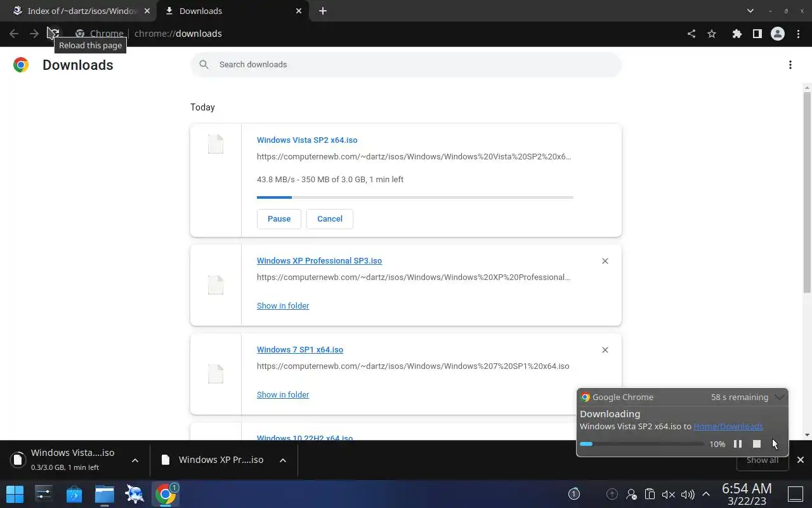Open the Windows XP Professional SP3.iso link

(x=319, y=261)
